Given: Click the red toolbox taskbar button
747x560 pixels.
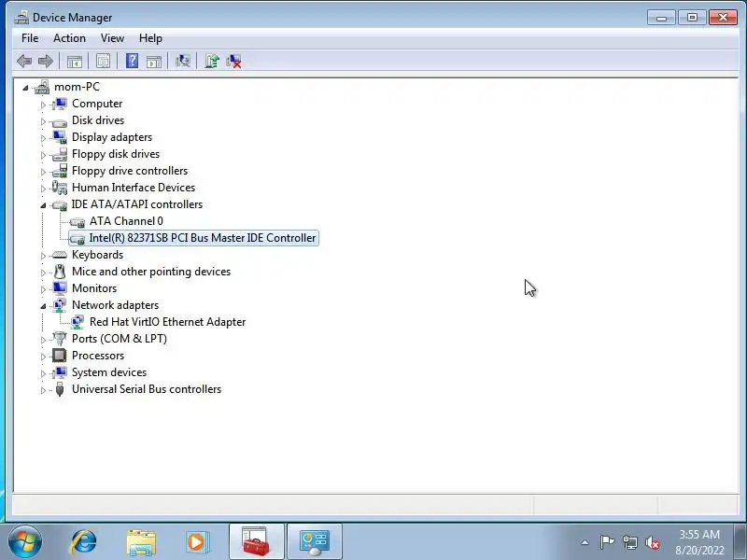Looking at the screenshot, I should [x=256, y=541].
